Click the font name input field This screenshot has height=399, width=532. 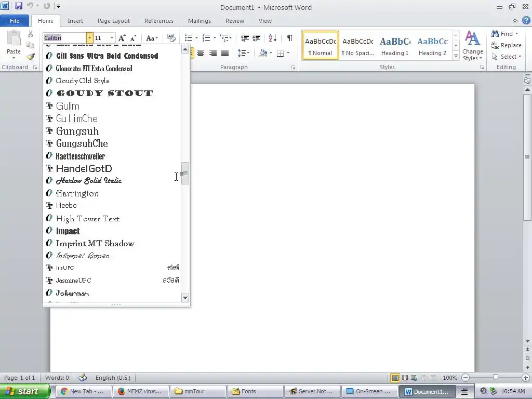[x=64, y=37]
